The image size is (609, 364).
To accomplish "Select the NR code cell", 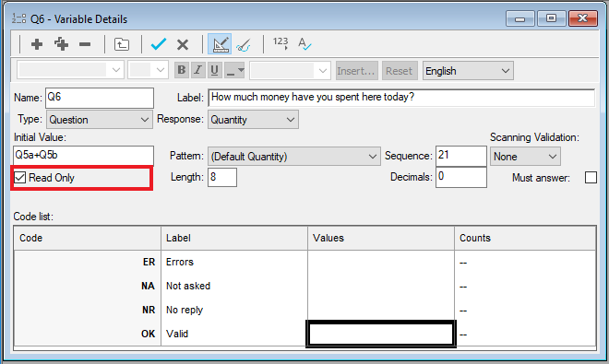I will pos(88,310).
